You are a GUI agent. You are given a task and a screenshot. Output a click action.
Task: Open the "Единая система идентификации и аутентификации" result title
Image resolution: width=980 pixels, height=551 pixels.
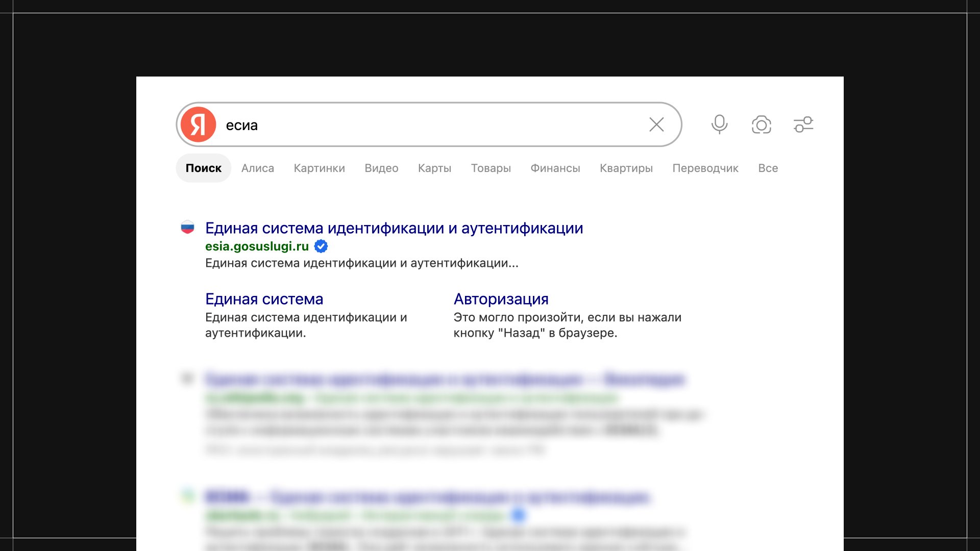point(394,228)
